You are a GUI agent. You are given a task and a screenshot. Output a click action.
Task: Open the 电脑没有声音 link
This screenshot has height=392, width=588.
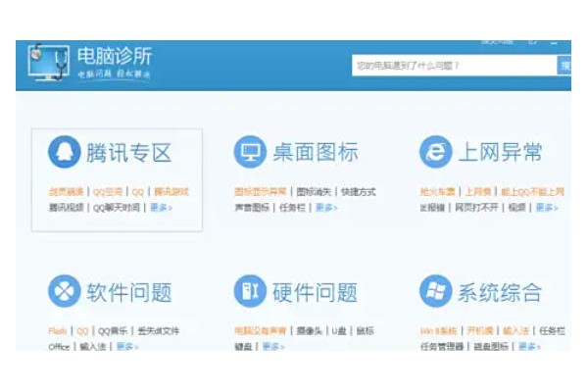[261, 331]
